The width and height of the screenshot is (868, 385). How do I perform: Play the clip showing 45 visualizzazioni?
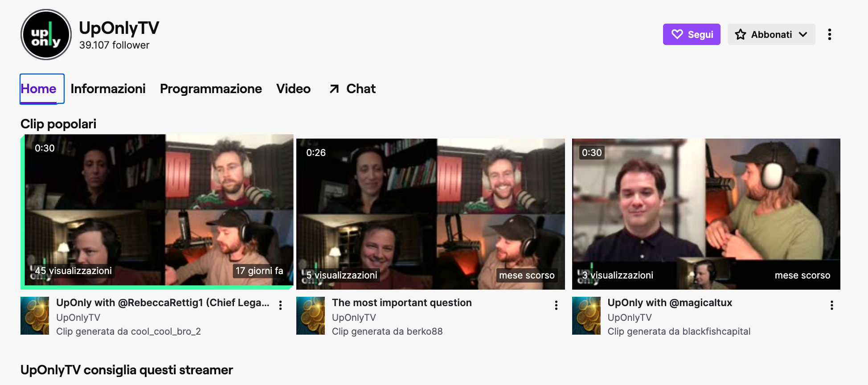[159, 210]
